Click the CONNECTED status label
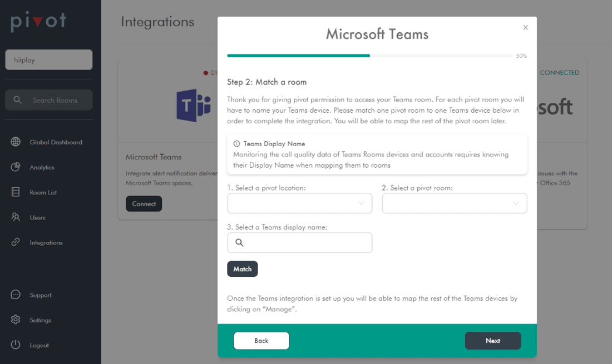The image size is (612, 364). click(560, 72)
